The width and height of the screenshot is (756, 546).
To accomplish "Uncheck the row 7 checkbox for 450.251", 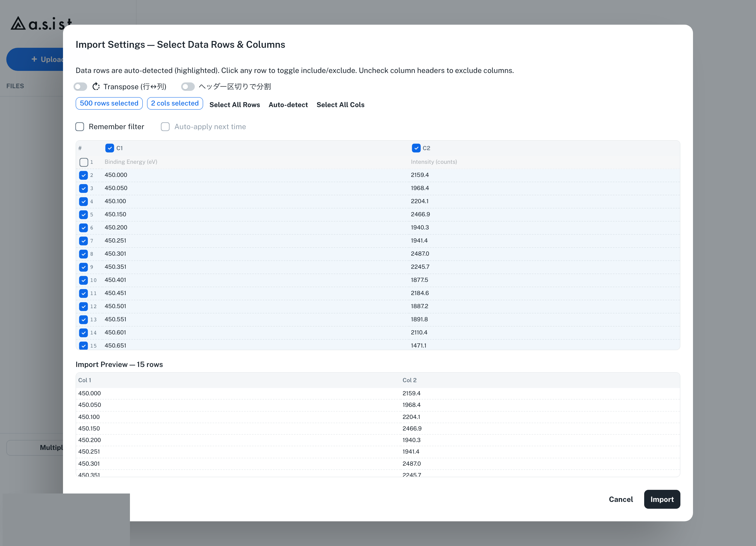I will (x=83, y=241).
